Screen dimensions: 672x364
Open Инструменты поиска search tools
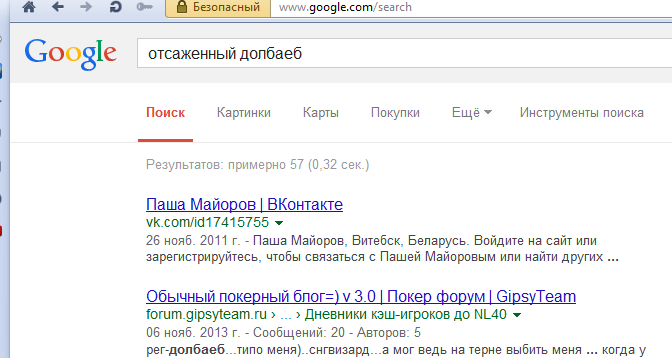(582, 113)
